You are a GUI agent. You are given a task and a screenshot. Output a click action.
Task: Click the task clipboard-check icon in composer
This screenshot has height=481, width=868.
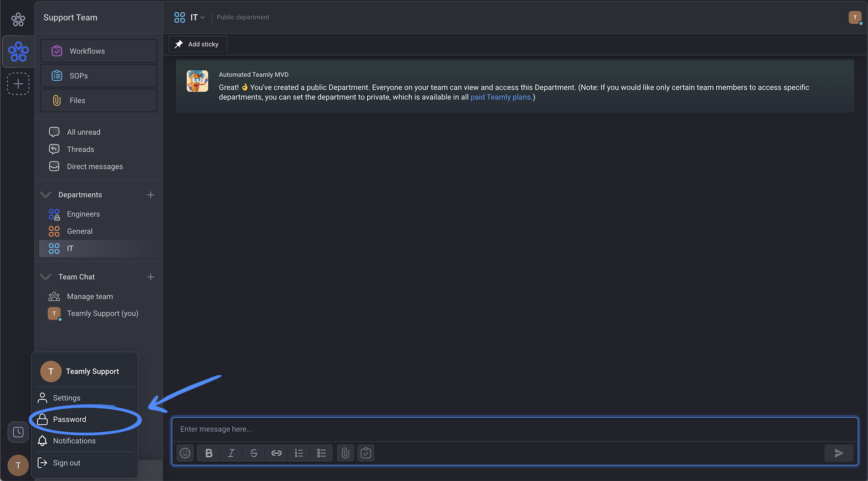(x=366, y=453)
